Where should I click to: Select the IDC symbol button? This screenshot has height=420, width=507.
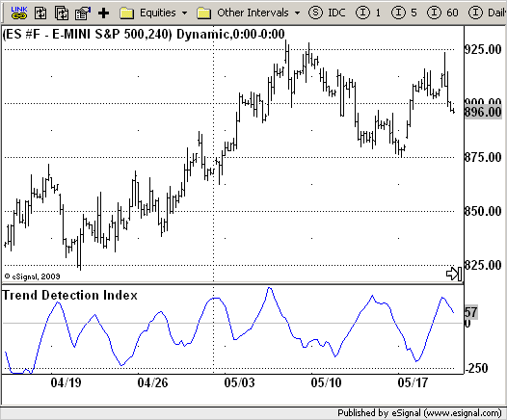327,13
